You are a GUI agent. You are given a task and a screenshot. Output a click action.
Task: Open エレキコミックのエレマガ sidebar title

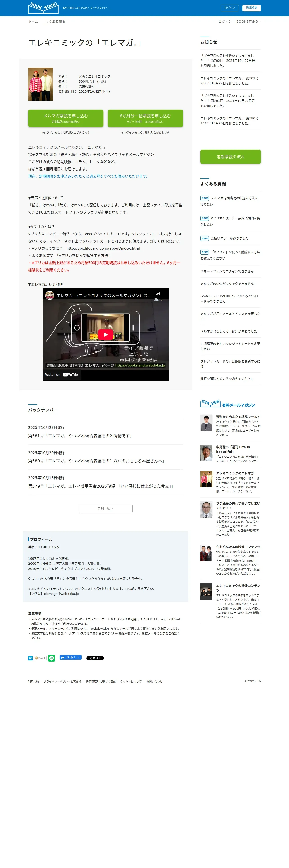pyautogui.click(x=235, y=473)
